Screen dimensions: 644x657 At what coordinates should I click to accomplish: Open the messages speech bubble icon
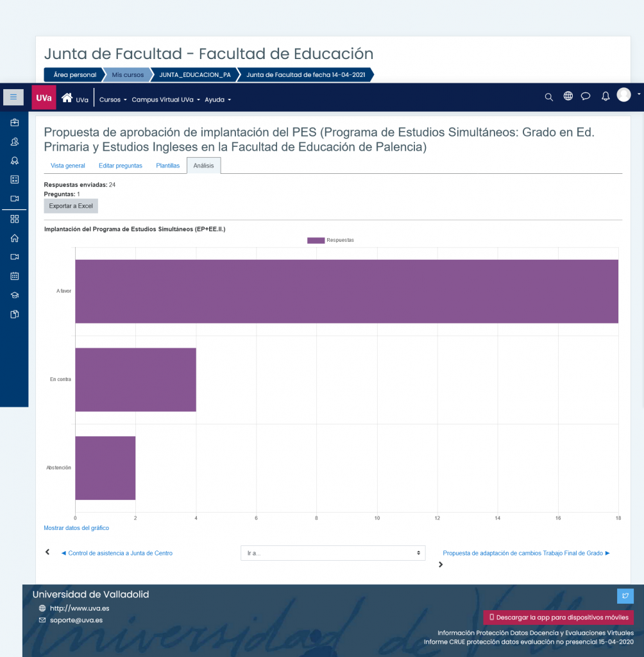click(x=586, y=97)
